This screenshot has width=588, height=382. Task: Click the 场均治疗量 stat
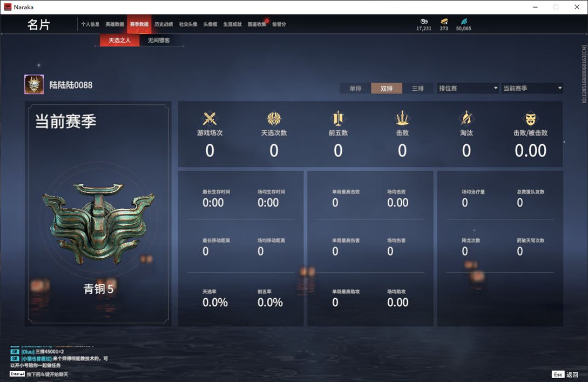tap(473, 199)
